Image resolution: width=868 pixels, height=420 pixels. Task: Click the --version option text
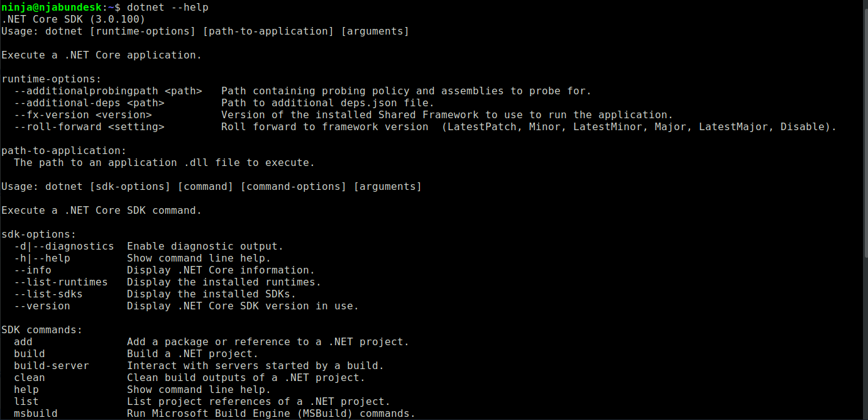click(41, 306)
